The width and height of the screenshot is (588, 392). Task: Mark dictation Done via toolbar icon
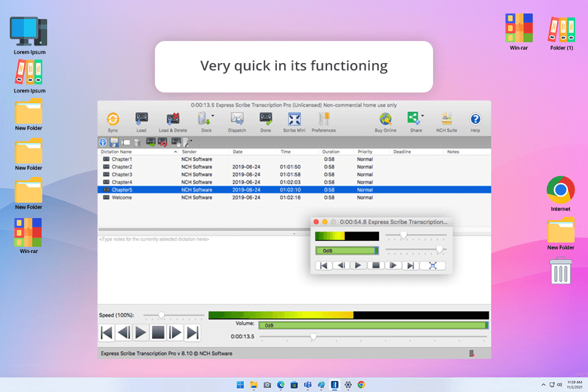coord(266,119)
